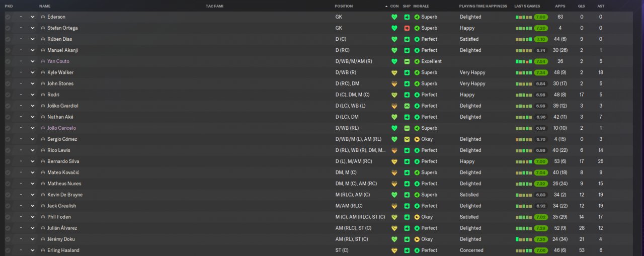Click Stefan Ortega's red match sharpness icon
The height and width of the screenshot is (256, 644).
point(407,28)
